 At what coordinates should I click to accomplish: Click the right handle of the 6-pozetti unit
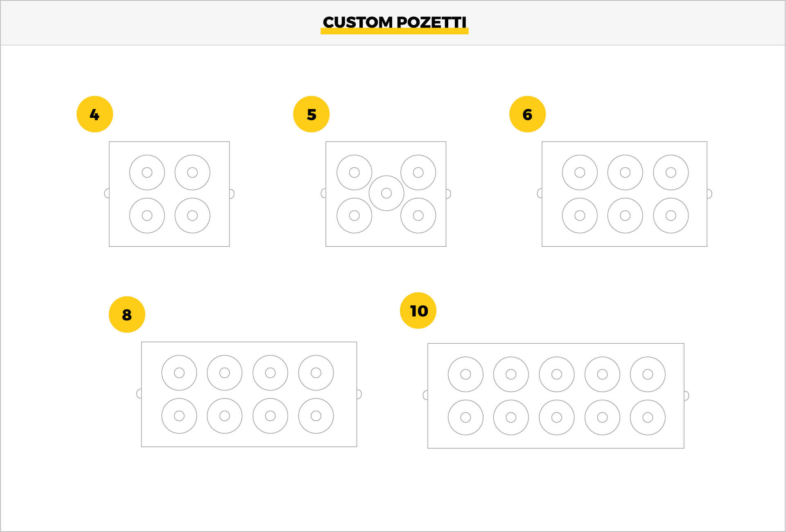(x=709, y=194)
